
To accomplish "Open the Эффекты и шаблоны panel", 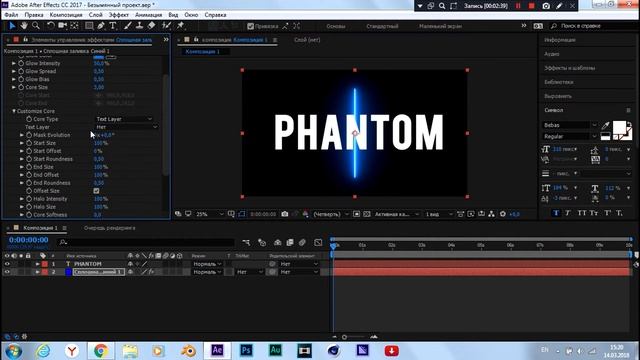I will point(569,68).
